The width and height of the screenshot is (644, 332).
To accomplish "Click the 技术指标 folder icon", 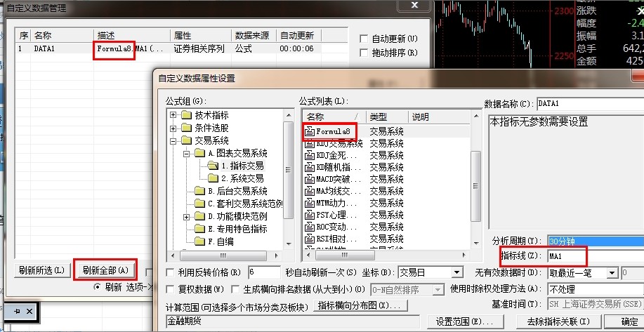I will (187, 115).
